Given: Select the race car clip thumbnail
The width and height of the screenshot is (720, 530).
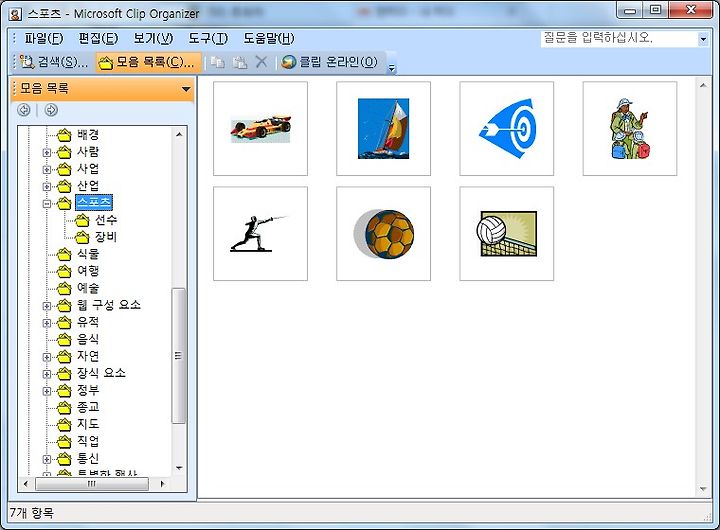Looking at the screenshot, I should click(x=260, y=129).
